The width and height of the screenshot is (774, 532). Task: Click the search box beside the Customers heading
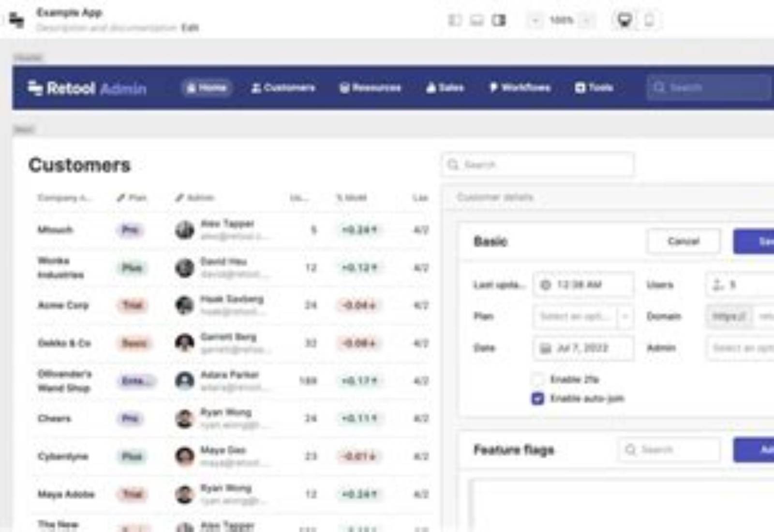[537, 164]
